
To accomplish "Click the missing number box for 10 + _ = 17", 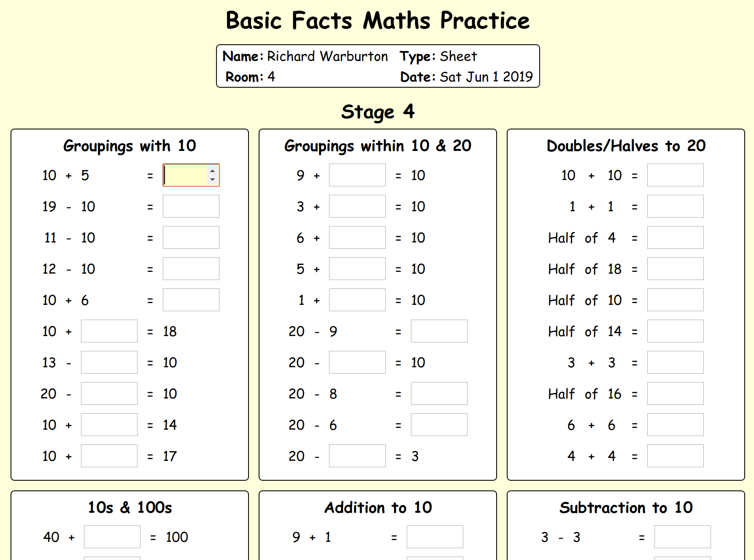I will pyautogui.click(x=109, y=456).
